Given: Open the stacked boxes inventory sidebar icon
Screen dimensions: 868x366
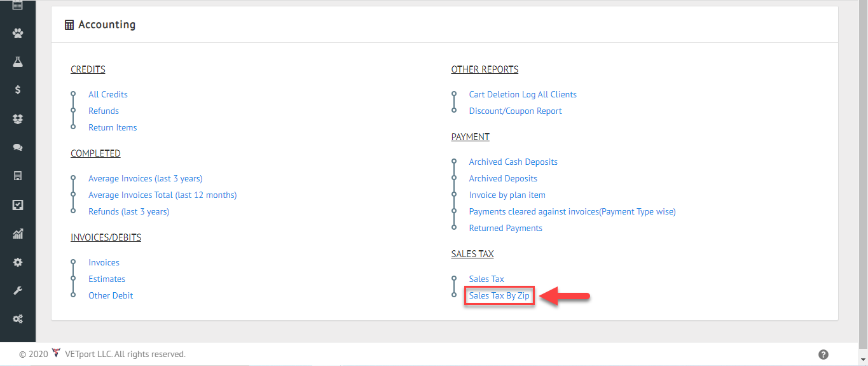Looking at the screenshot, I should click(x=18, y=119).
